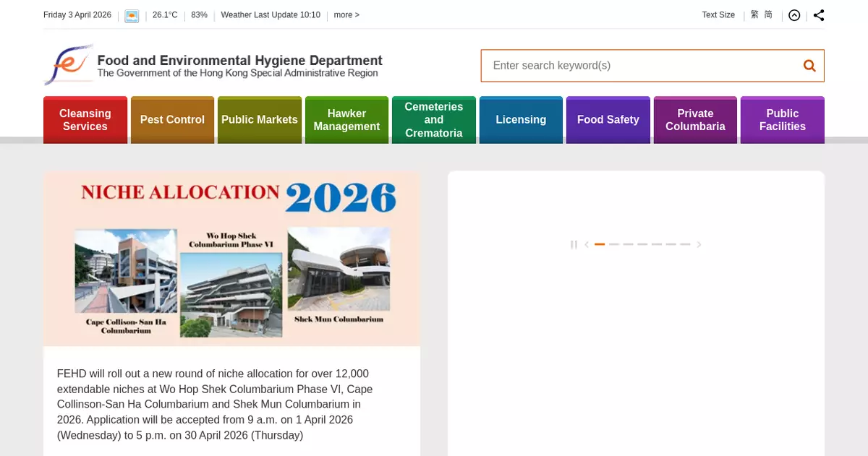This screenshot has width=868, height=456.
Task: Select the Food Safety menu item
Action: click(608, 120)
